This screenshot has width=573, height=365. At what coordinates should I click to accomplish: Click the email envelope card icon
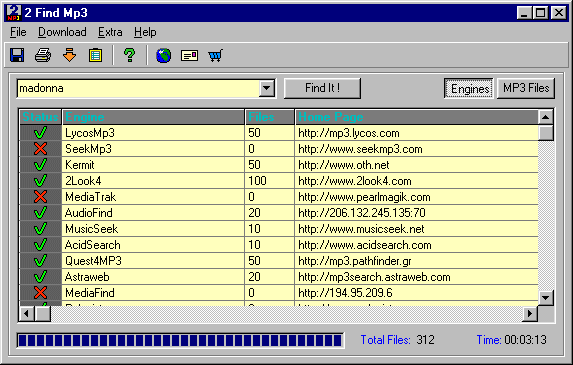click(x=189, y=56)
